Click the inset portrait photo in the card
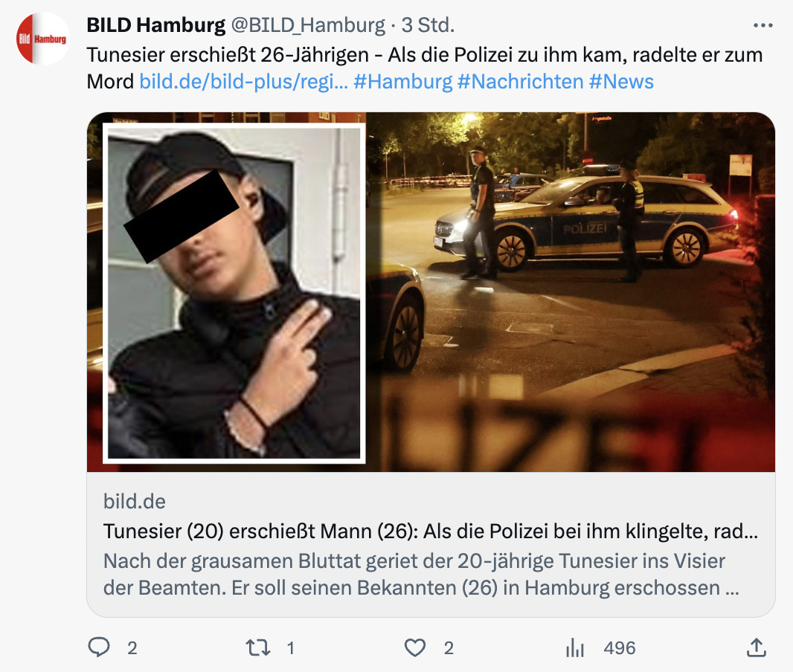 (x=234, y=293)
